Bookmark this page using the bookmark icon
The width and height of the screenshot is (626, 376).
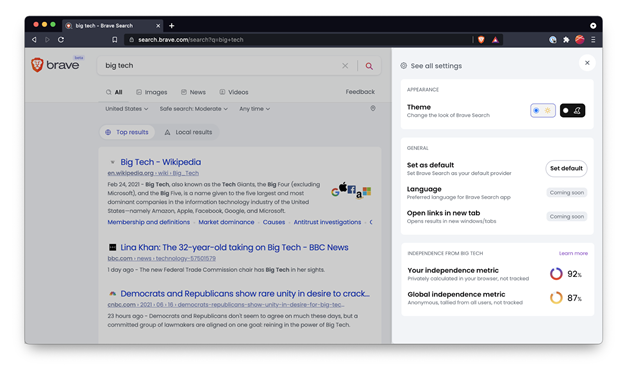(x=115, y=40)
